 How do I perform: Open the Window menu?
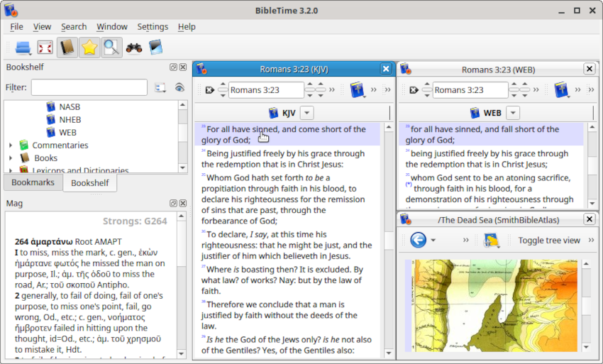pyautogui.click(x=112, y=26)
